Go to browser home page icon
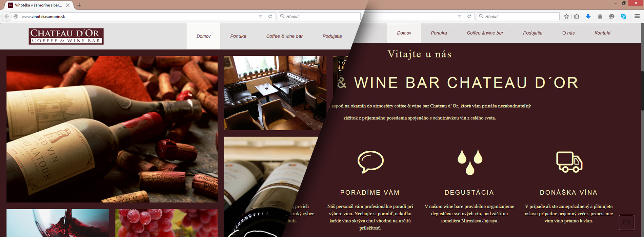Image resolution: width=644 pixels, height=237 pixels. (600, 16)
